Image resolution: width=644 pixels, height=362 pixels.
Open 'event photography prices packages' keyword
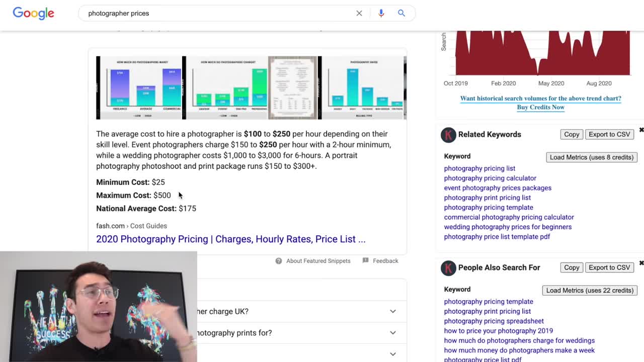click(x=498, y=188)
